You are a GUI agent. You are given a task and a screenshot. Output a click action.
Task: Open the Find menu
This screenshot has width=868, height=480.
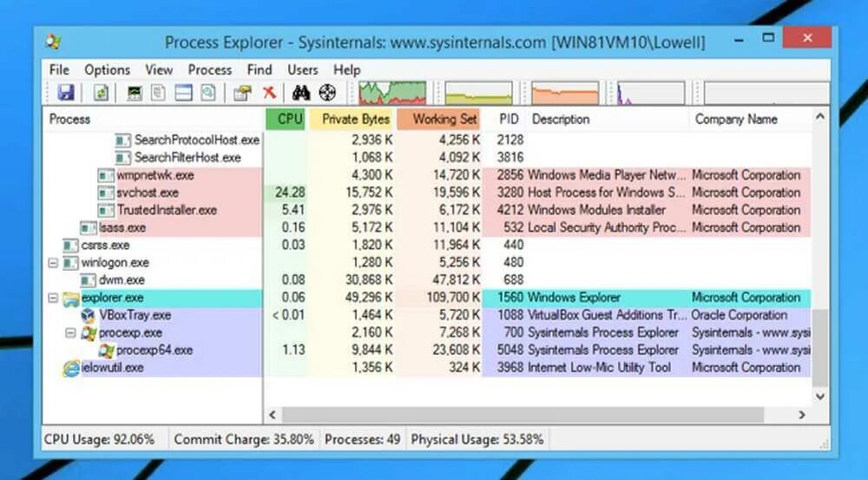coord(259,69)
